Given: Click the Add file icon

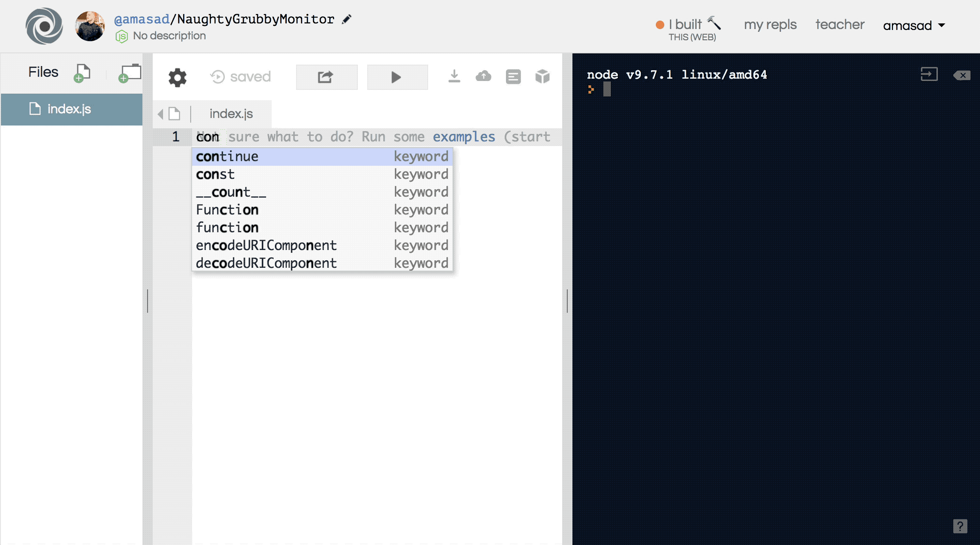Looking at the screenshot, I should click(x=82, y=73).
